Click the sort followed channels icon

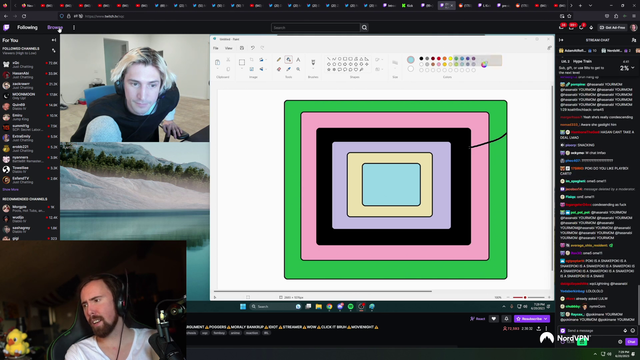(x=53, y=50)
